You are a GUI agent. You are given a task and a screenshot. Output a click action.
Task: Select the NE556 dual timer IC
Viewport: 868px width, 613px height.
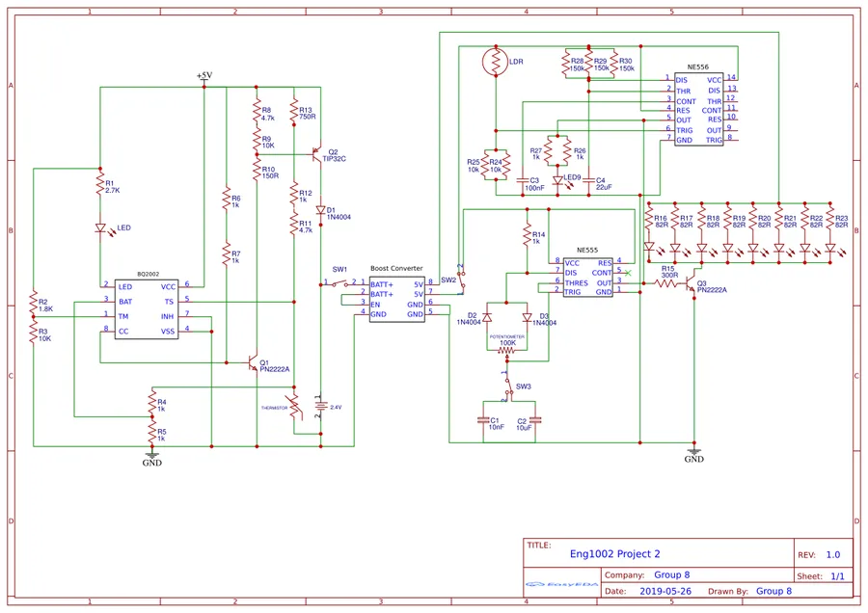(698, 109)
